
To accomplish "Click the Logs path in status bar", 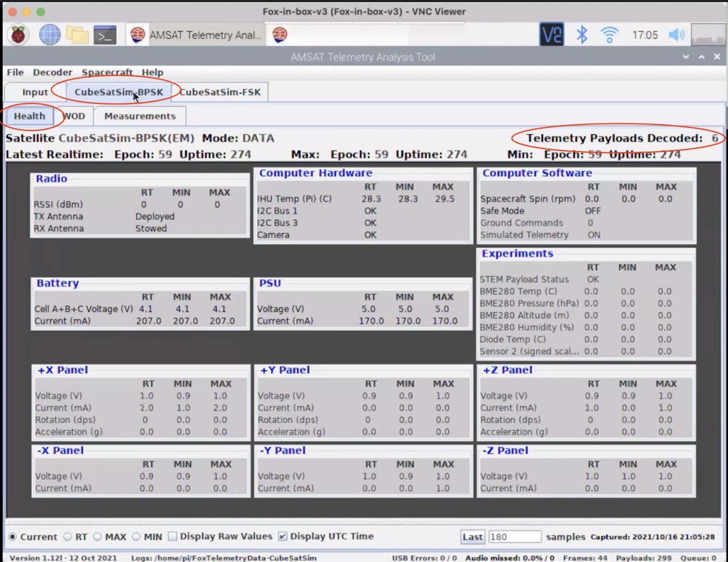I will [x=223, y=558].
